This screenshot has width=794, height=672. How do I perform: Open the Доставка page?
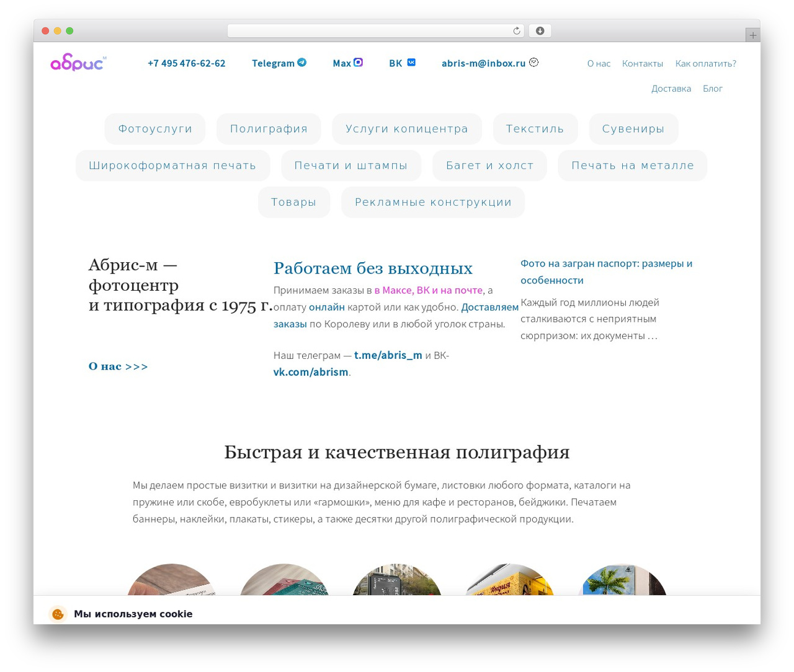pyautogui.click(x=671, y=89)
